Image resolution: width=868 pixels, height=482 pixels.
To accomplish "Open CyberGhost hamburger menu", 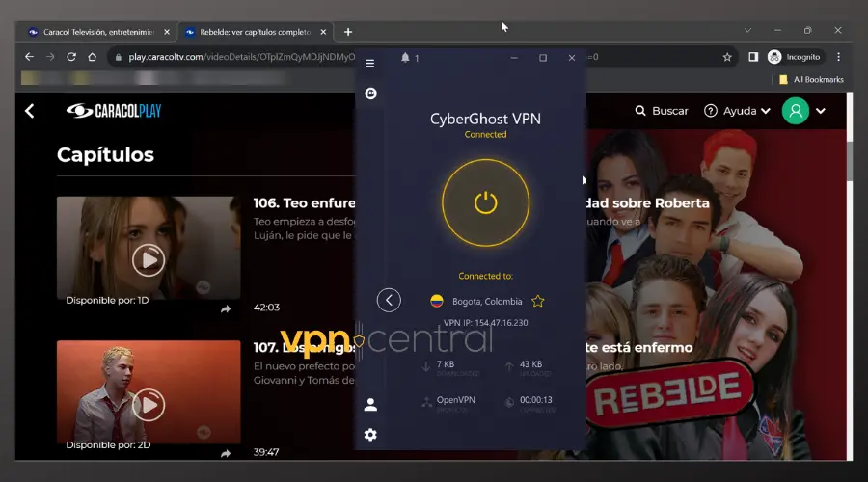I will [369, 63].
